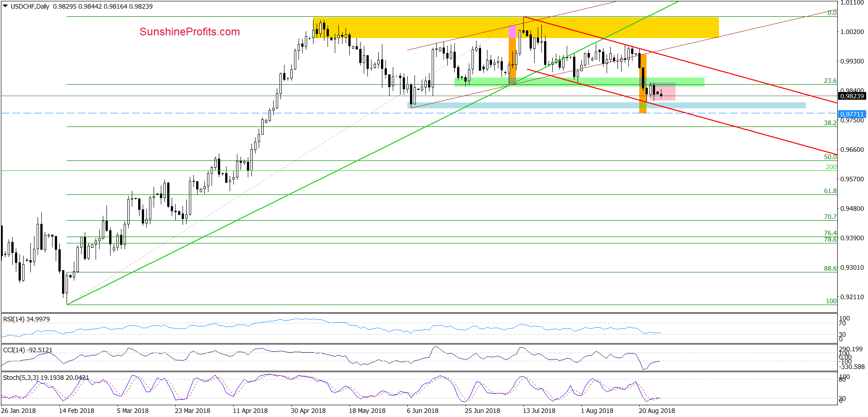Click the blue price label 0.97711

pyautogui.click(x=852, y=114)
